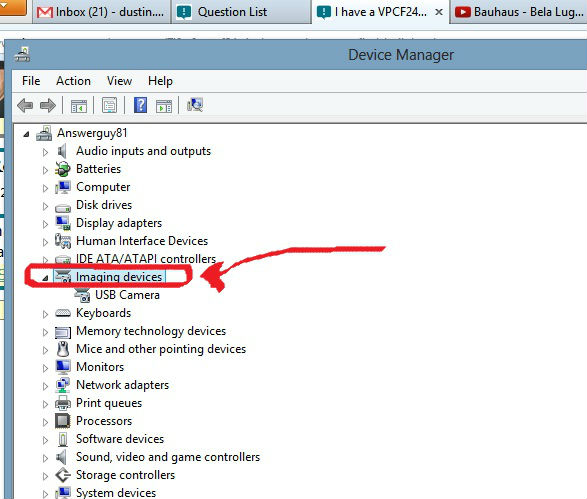Collapse the Imaging devices category
This screenshot has width=587, height=499.
click(x=45, y=278)
